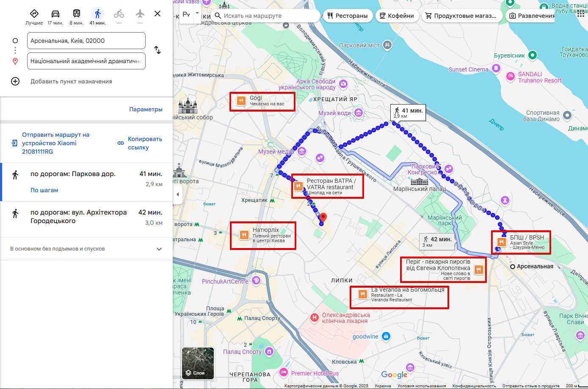Select the alternate 42-minute route
Image resolution: width=588 pixels, height=389 pixels.
point(85,217)
